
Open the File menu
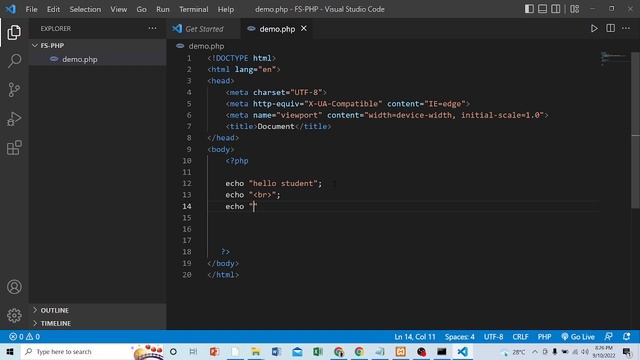point(31,9)
